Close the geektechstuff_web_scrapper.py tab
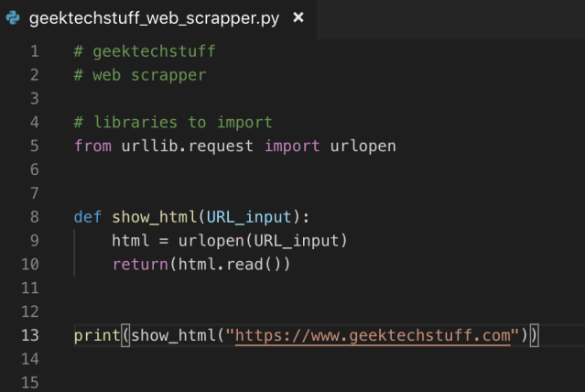This screenshot has width=585, height=392. tap(298, 17)
